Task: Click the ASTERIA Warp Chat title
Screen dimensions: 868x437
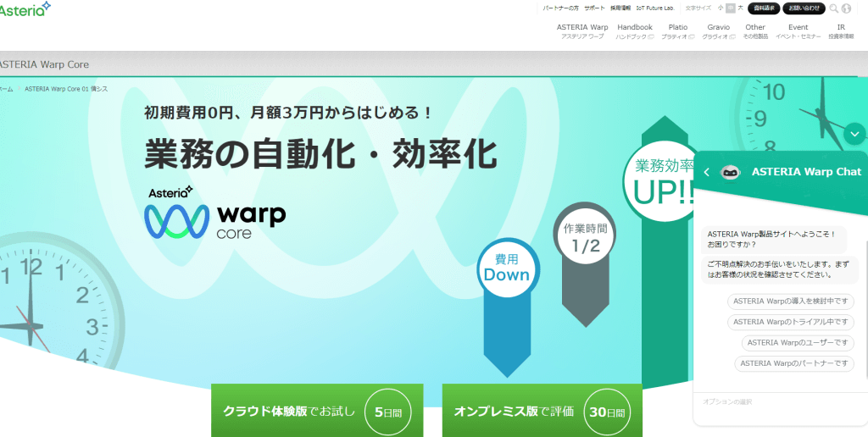Action: coord(807,172)
